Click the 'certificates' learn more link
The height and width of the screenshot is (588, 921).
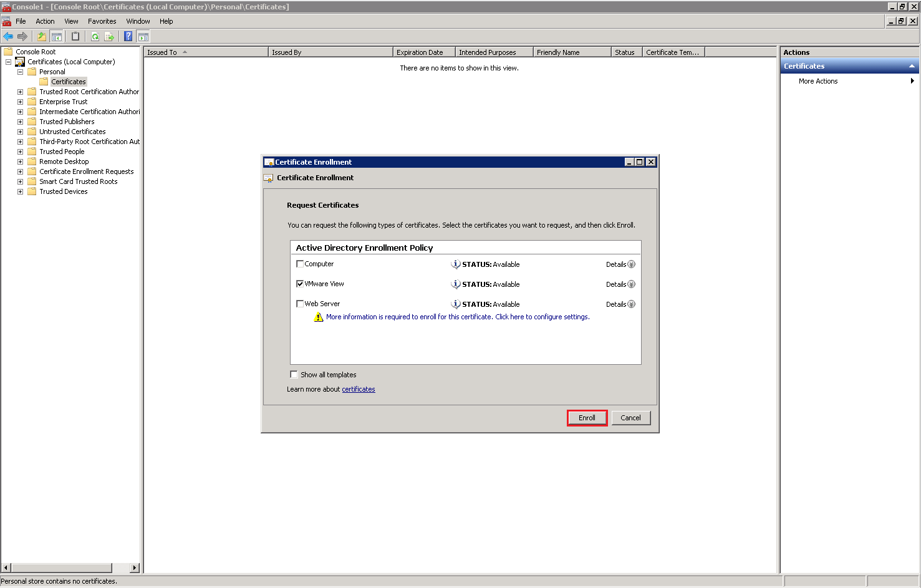pos(359,389)
